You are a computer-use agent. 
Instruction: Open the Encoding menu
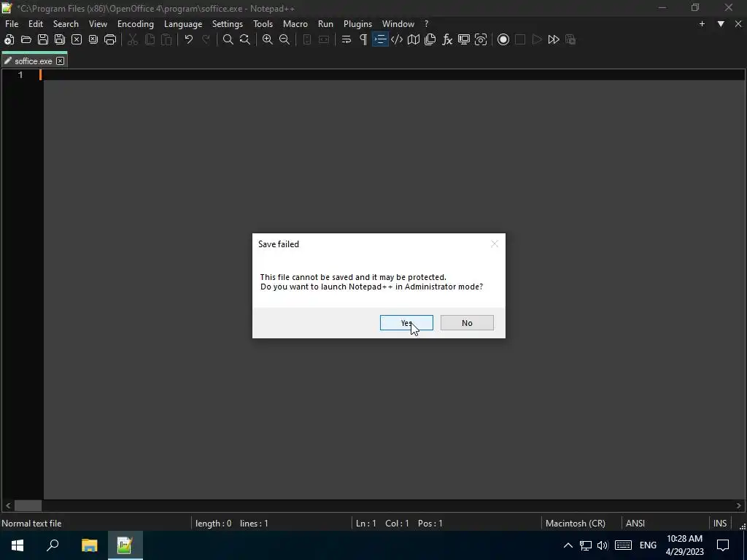(x=136, y=24)
